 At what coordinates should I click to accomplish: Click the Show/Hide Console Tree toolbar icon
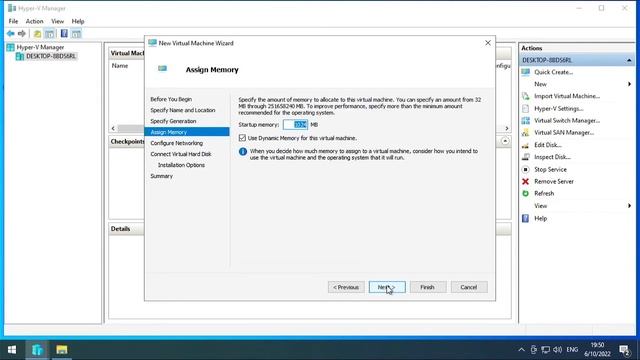coord(49,34)
